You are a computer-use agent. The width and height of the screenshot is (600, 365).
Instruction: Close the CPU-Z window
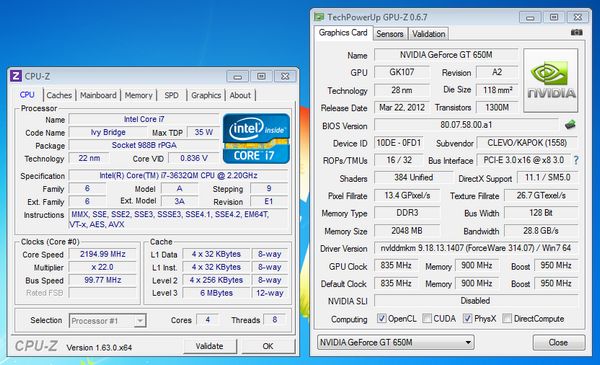click(285, 76)
